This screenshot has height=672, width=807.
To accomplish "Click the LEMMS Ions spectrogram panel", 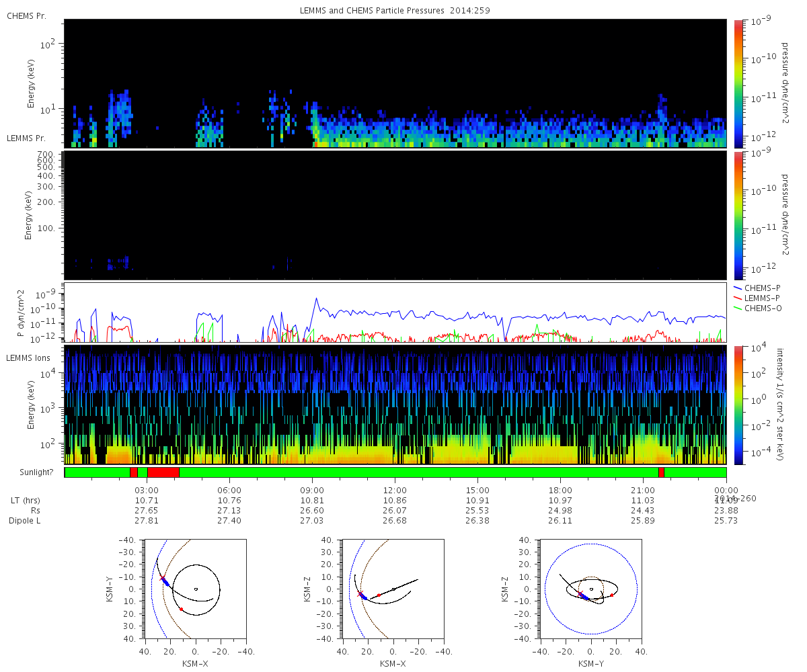I will tap(395, 405).
